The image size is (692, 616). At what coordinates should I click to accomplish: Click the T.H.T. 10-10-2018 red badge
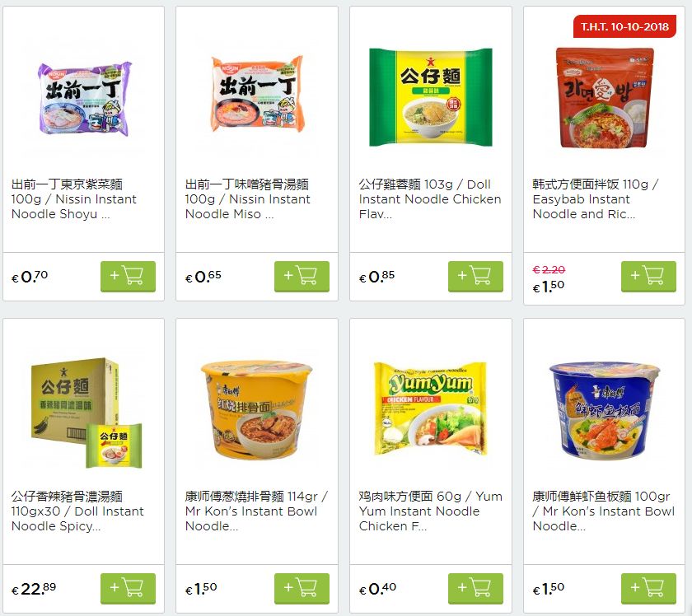624,26
